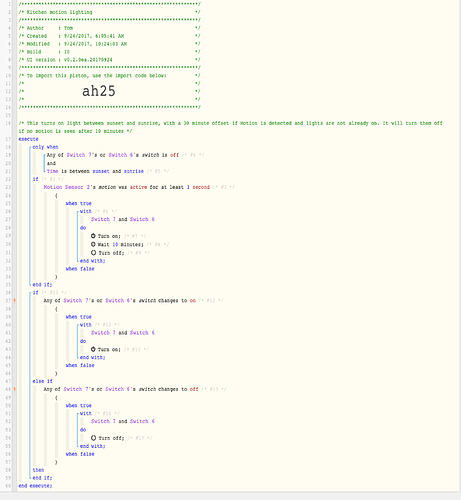Screen dimensions: 461x500
Task: Click 'end with;' on line 55
Action: click(92, 446)
